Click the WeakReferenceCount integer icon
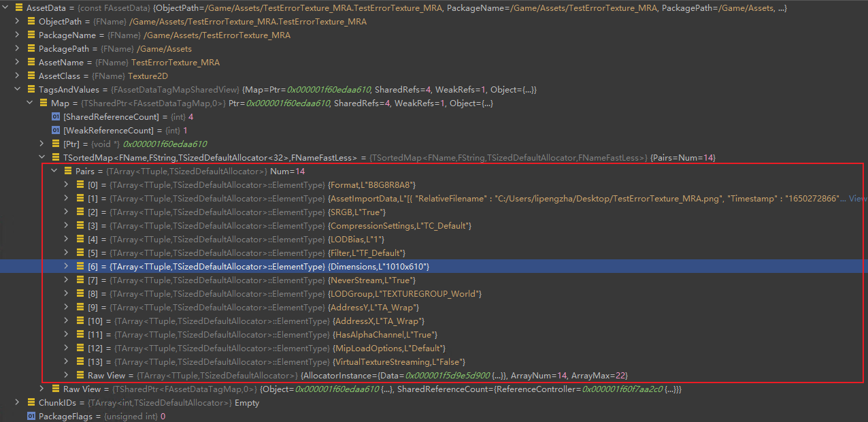The width and height of the screenshot is (868, 422). click(56, 130)
